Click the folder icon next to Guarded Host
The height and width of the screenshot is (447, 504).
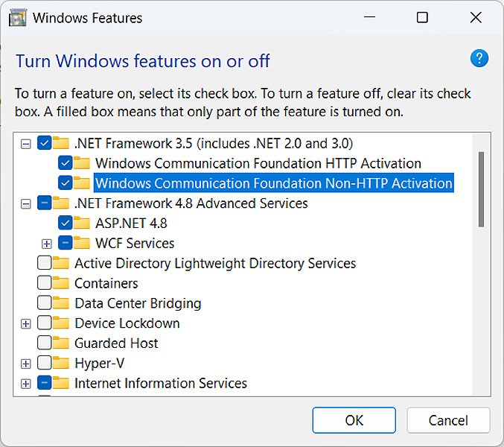pyautogui.click(x=62, y=343)
